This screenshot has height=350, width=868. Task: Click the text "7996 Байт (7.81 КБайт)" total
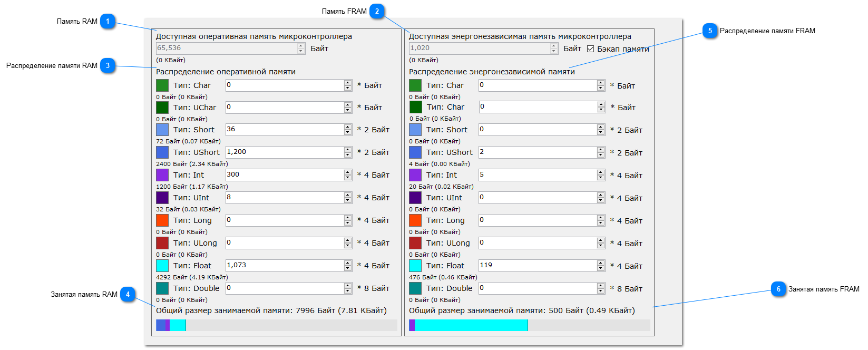click(341, 310)
